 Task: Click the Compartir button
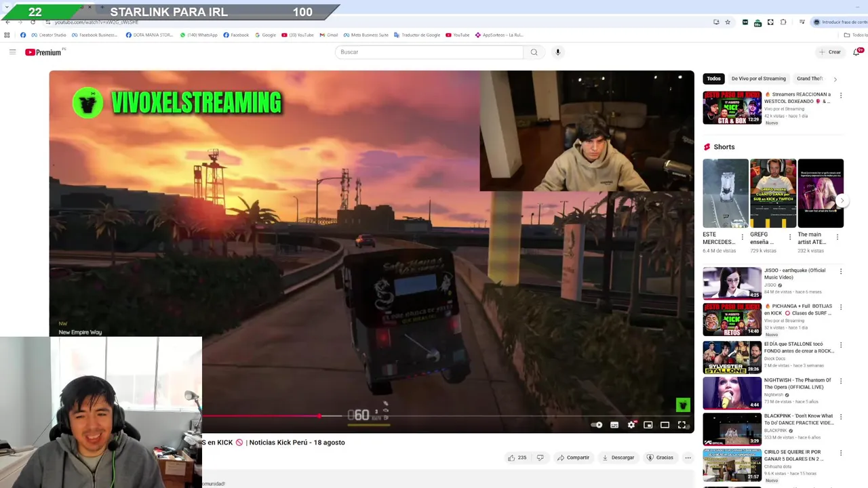(574, 457)
